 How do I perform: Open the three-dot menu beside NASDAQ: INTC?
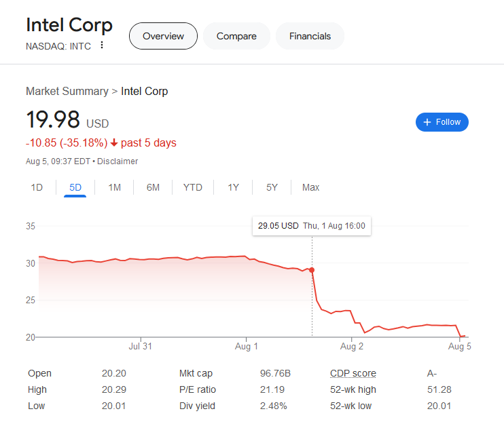coord(102,45)
